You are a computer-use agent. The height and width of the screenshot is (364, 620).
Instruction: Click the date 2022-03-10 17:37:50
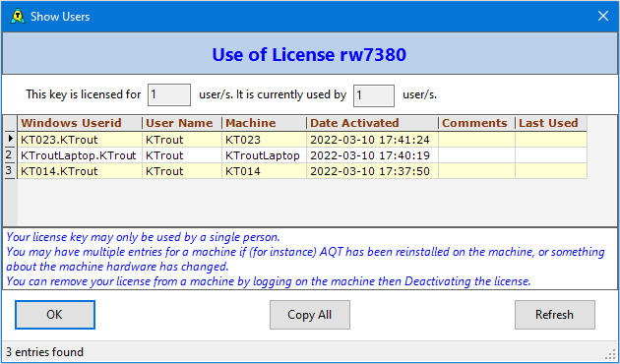pos(372,171)
